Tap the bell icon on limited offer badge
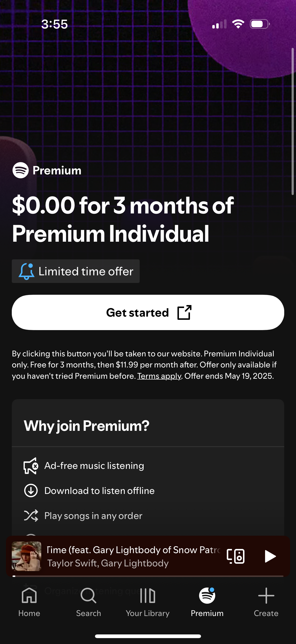Viewport: 296px width, 644px height. tap(26, 271)
